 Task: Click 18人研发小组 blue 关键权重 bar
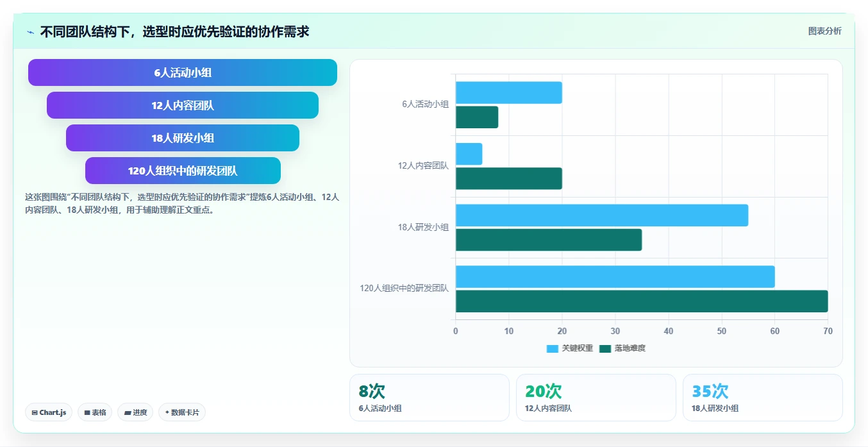point(602,215)
